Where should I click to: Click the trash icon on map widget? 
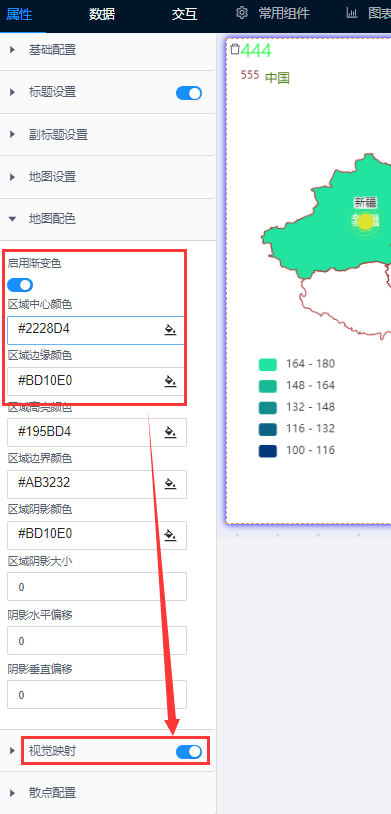235,49
